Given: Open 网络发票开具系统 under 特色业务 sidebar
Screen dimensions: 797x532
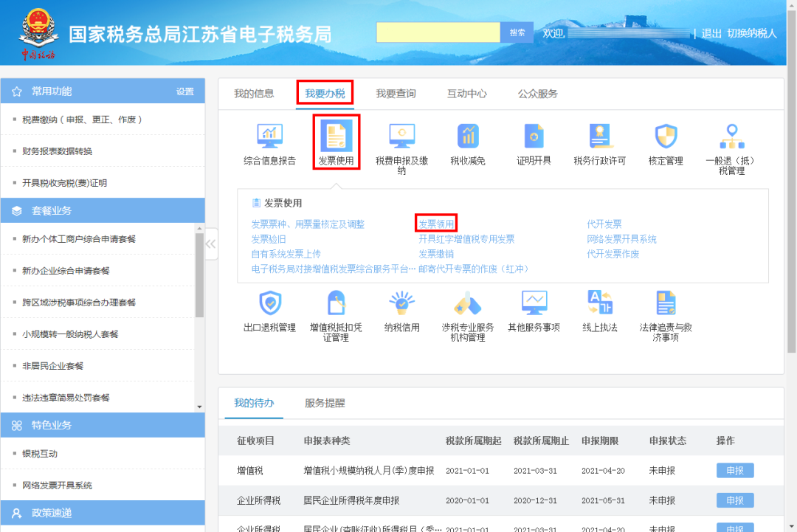Looking at the screenshot, I should (57, 486).
